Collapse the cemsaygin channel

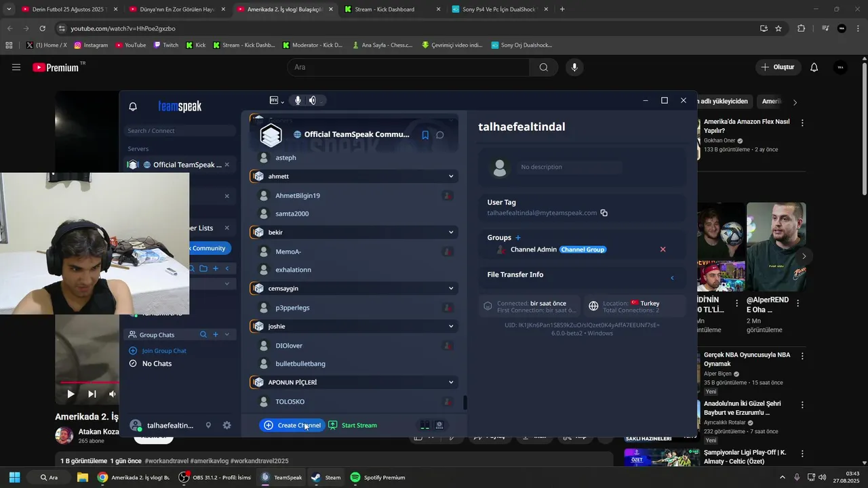[451, 289]
